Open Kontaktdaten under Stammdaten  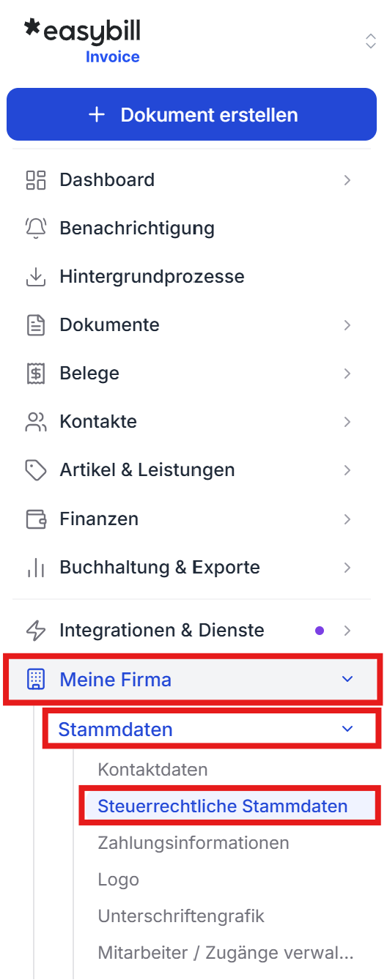click(152, 770)
